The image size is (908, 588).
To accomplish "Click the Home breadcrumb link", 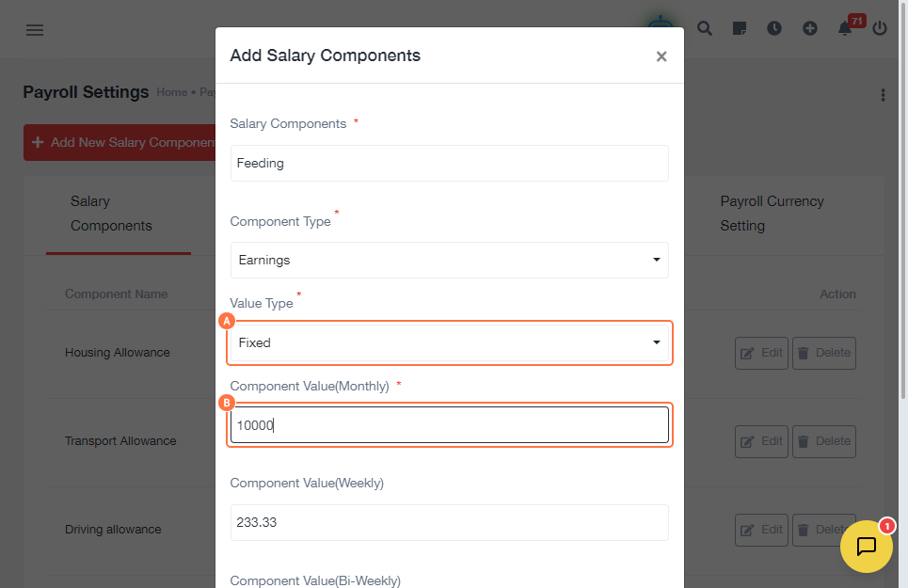I will (171, 92).
